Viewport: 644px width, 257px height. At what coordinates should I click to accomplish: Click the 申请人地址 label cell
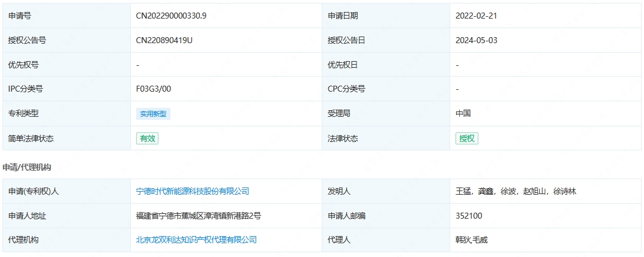tap(67, 216)
